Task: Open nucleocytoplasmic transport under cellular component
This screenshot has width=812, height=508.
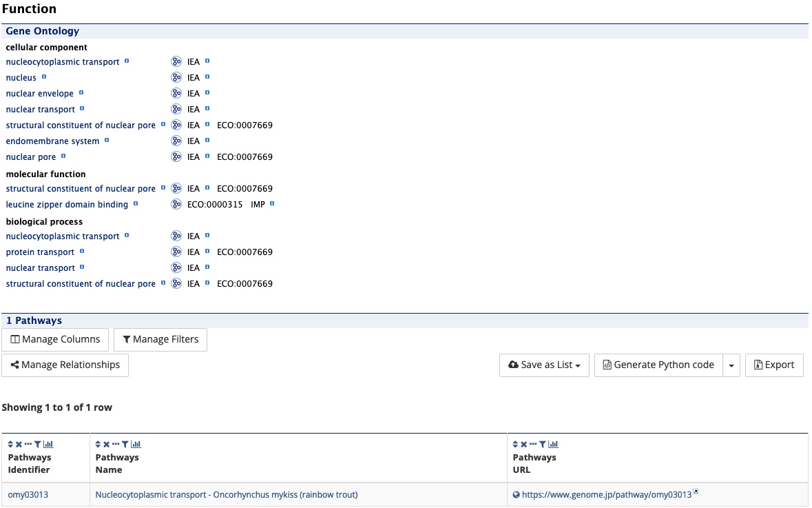Action: pyautogui.click(x=63, y=61)
